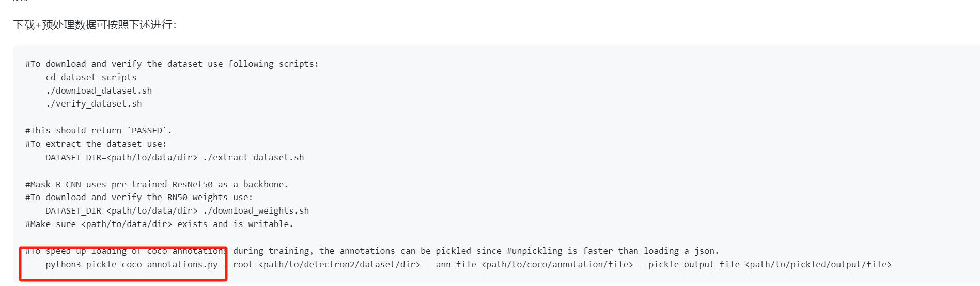
Task: Click the word PASSED in the code block
Action: click(147, 130)
